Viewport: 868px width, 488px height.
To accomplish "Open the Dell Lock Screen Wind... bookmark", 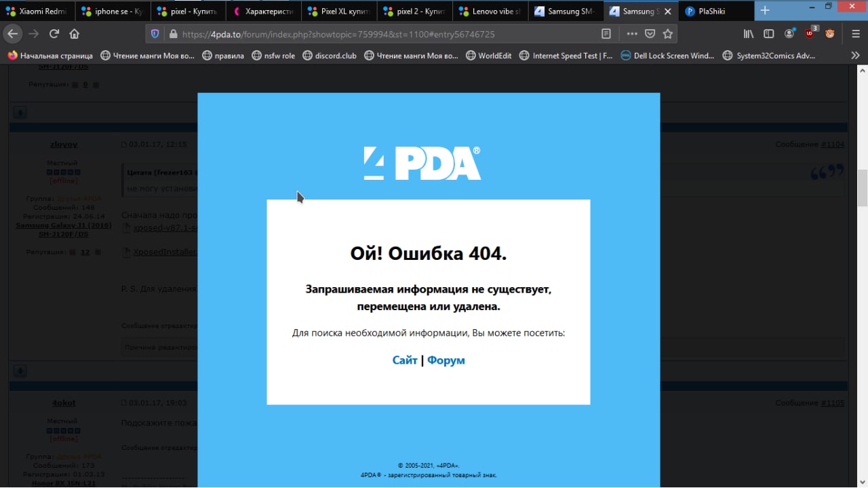I will pyautogui.click(x=669, y=56).
